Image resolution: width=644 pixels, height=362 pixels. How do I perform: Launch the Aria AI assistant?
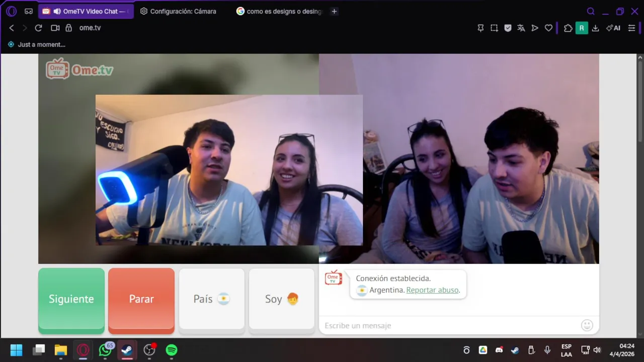coord(613,28)
